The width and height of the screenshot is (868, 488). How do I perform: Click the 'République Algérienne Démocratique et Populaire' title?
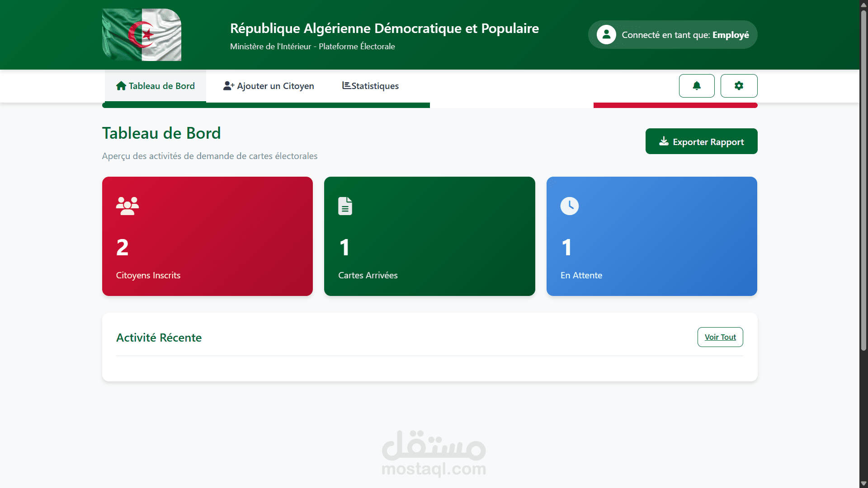tap(384, 28)
